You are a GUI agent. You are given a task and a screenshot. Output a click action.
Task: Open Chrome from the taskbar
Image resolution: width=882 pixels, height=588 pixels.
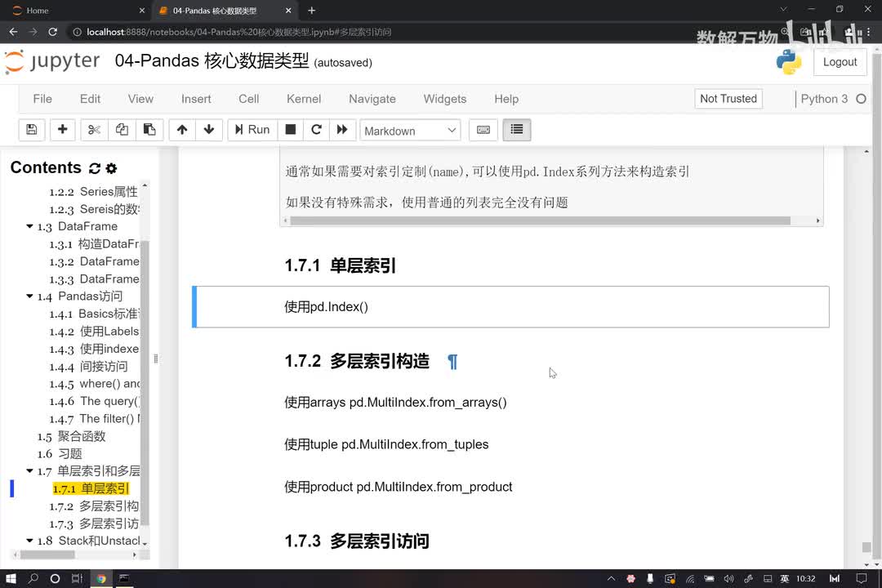click(x=101, y=578)
